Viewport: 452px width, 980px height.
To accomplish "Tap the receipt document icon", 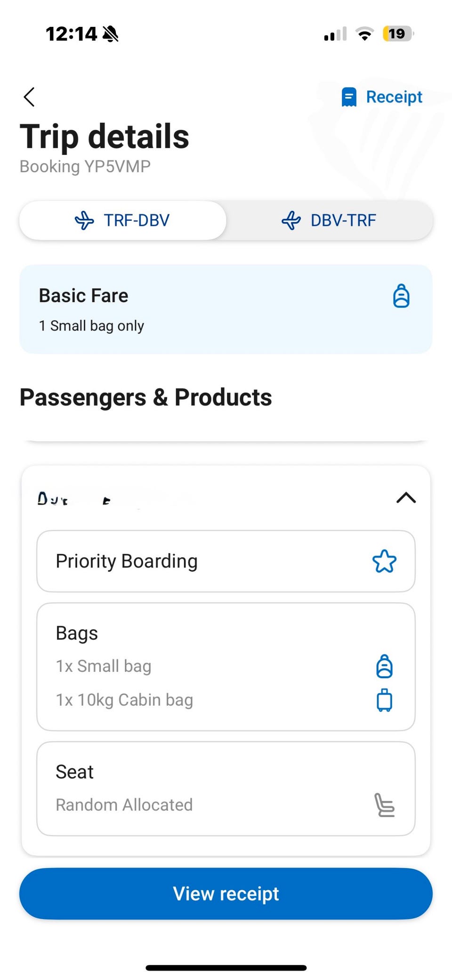I will tap(349, 97).
